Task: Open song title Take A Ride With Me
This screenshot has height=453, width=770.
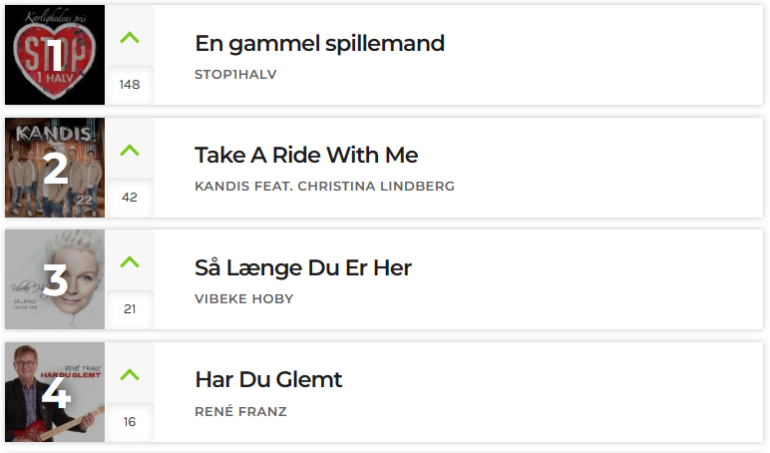Action: [x=306, y=155]
